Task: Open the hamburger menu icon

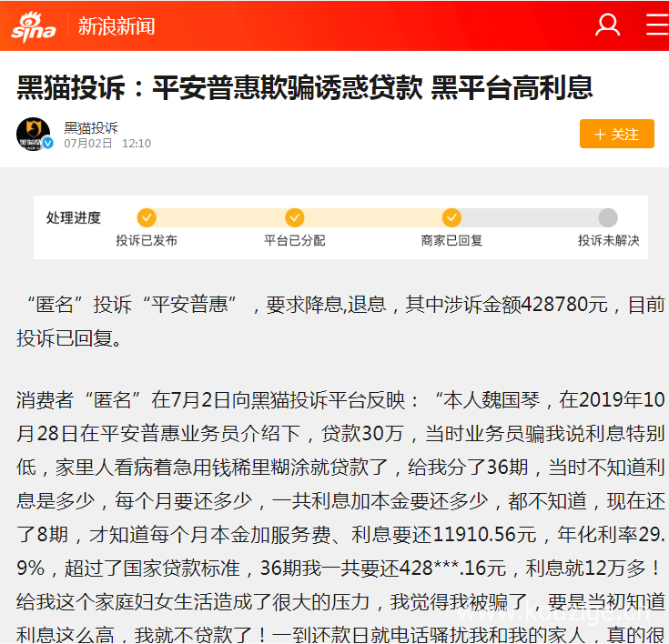Action: tap(657, 25)
